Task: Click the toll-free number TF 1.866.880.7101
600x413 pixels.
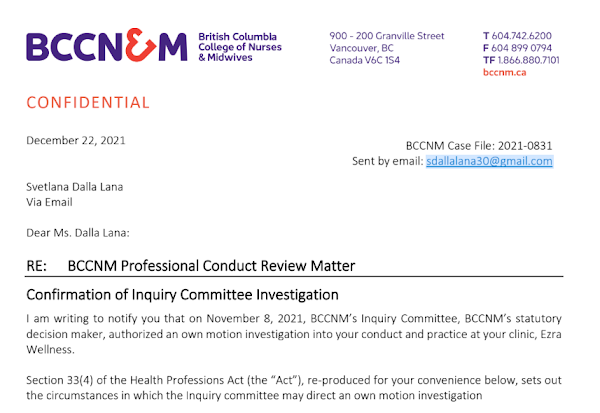Action: [x=520, y=60]
